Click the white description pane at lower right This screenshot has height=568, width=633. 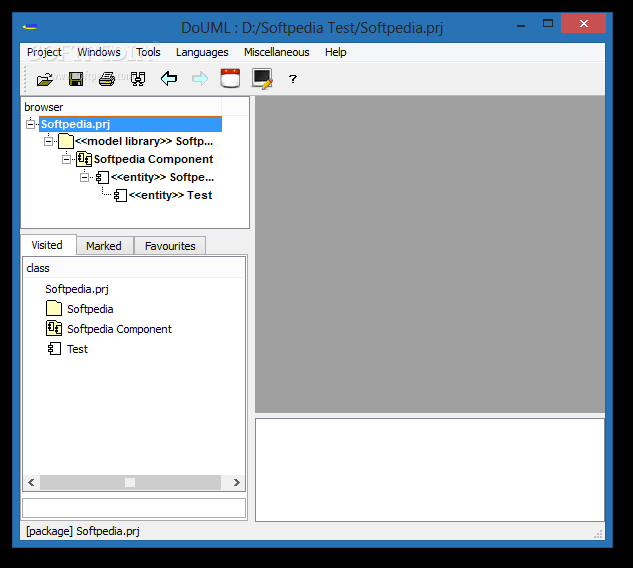click(x=430, y=470)
